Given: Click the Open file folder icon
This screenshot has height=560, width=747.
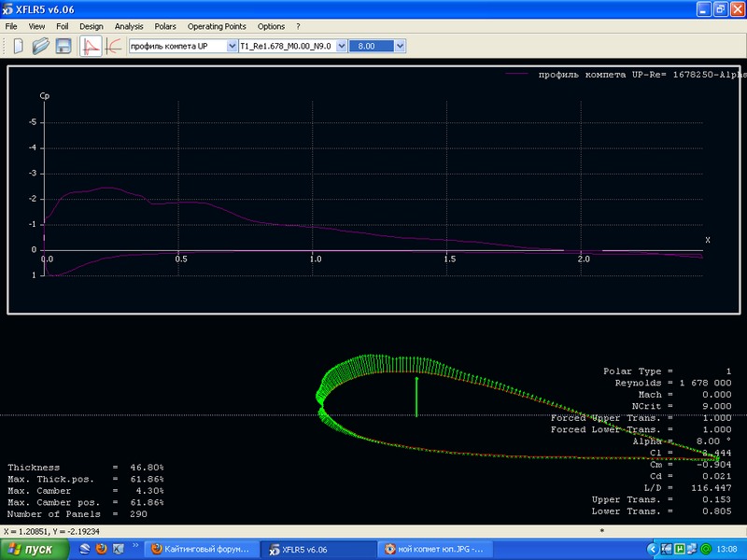Looking at the screenshot, I should pos(40,46).
